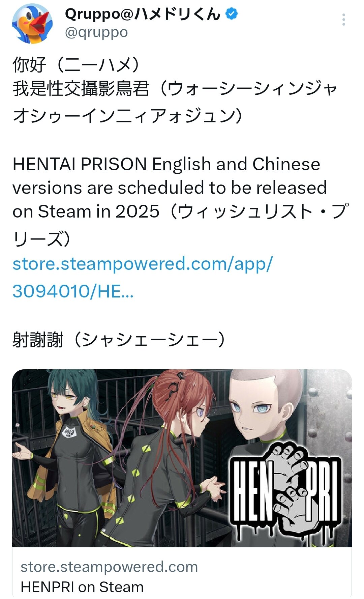The width and height of the screenshot is (364, 599).
Task: Open the display name Qruppo@ハメドリくん
Action: [x=143, y=14]
